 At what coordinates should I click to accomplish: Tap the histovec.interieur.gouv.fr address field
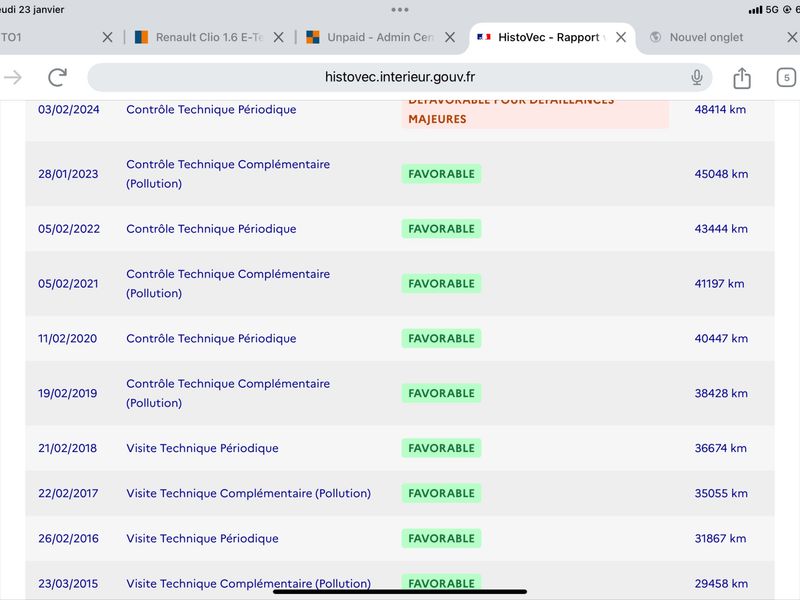coord(399,78)
